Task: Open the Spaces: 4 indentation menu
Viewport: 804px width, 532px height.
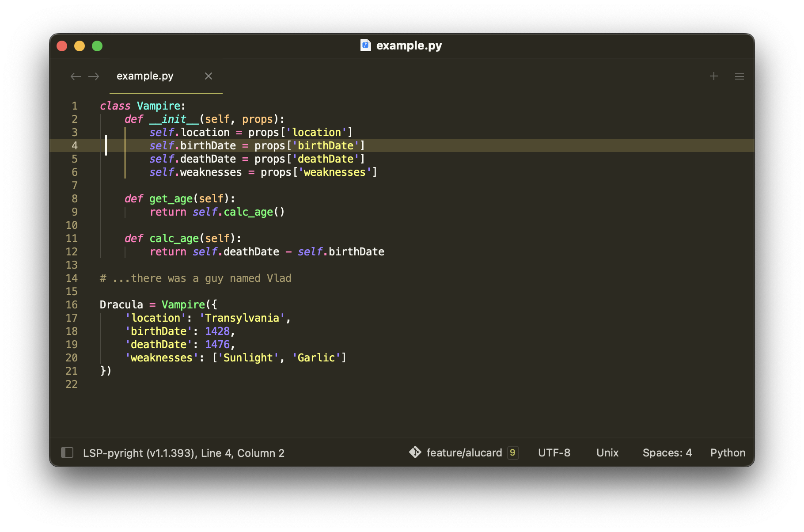Action: pyautogui.click(x=667, y=452)
